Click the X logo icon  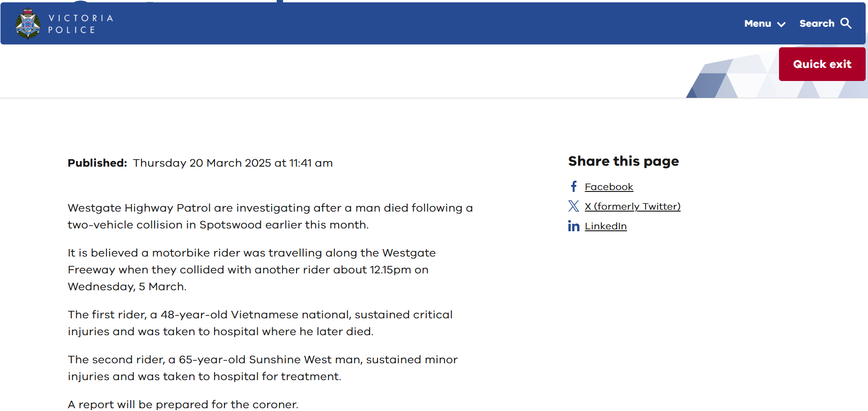pyautogui.click(x=574, y=206)
